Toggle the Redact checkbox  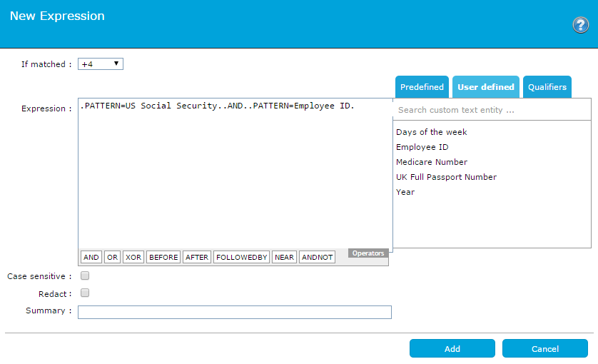pos(85,293)
